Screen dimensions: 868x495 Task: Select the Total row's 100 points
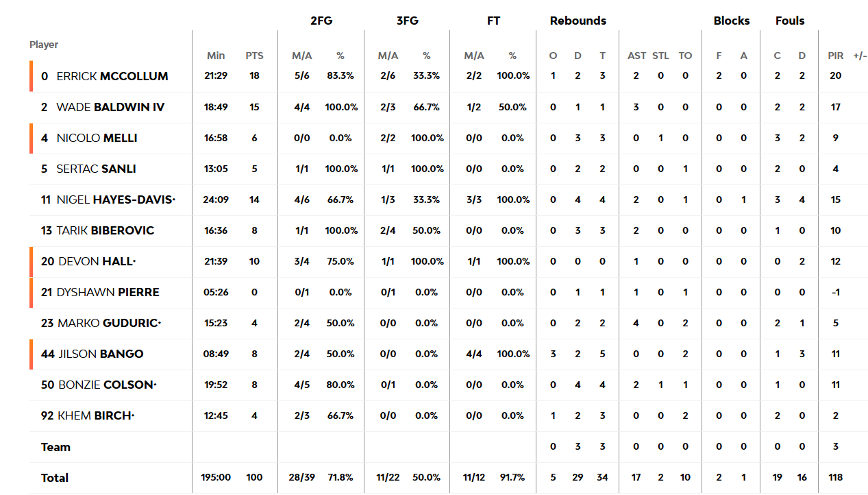click(x=254, y=477)
